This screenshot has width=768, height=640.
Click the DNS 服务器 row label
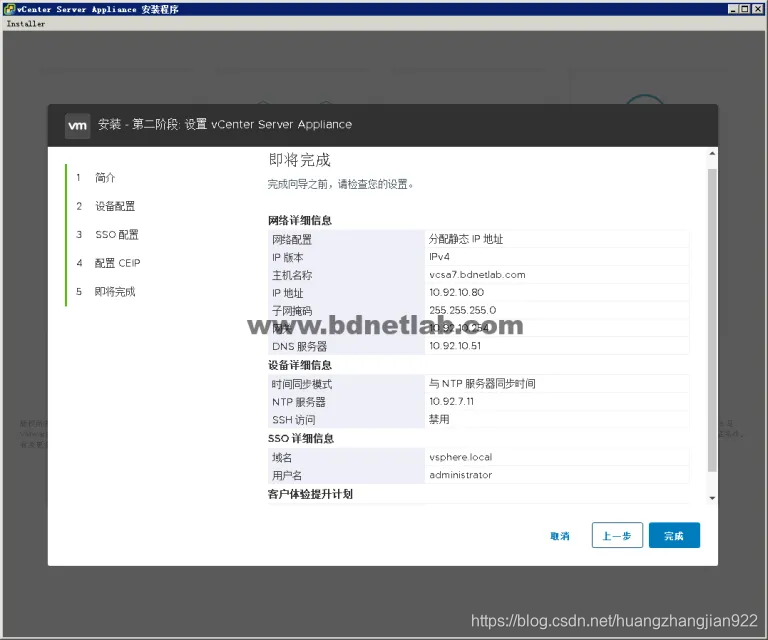point(299,346)
